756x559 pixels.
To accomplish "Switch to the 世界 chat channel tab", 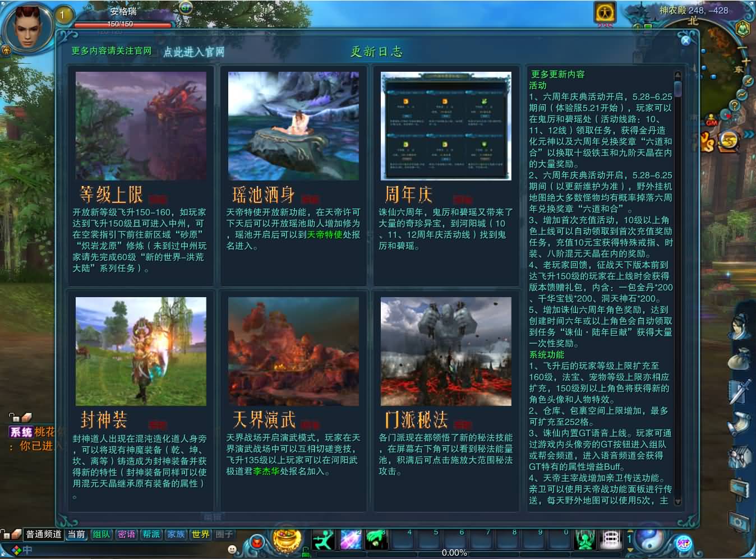I will point(200,534).
